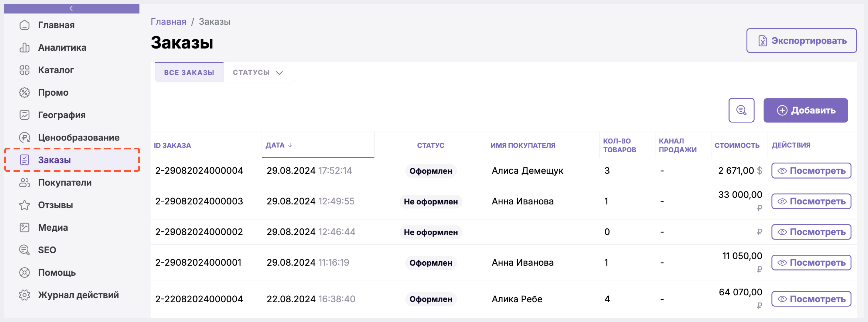868x322 pixels.
Task: View order 2-29082024000004 with Посмотреть
Action: click(811, 171)
